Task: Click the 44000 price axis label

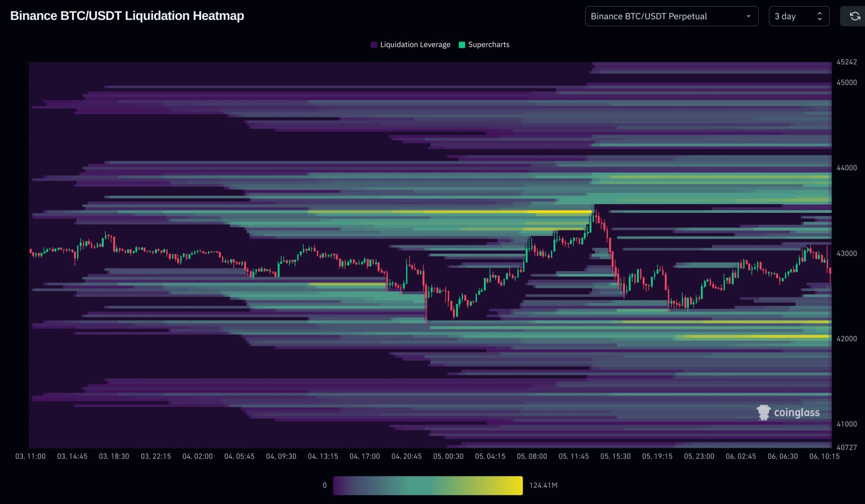Action: pos(847,168)
